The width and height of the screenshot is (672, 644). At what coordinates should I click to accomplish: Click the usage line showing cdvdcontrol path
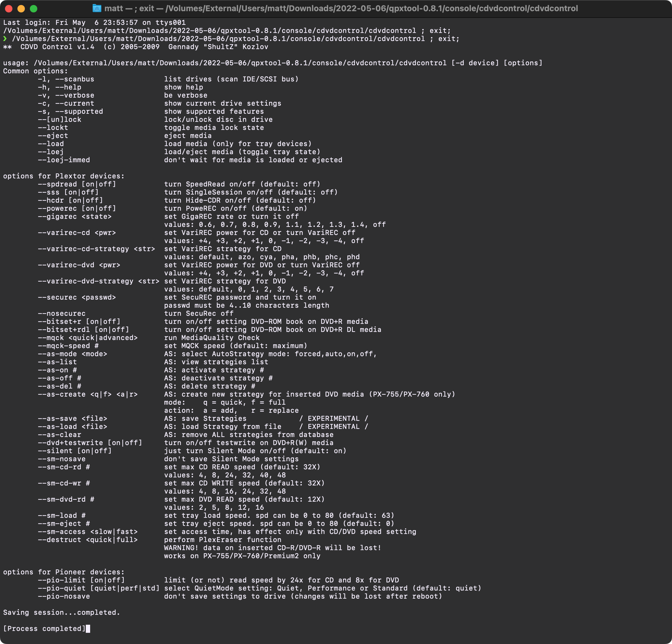[x=271, y=63]
